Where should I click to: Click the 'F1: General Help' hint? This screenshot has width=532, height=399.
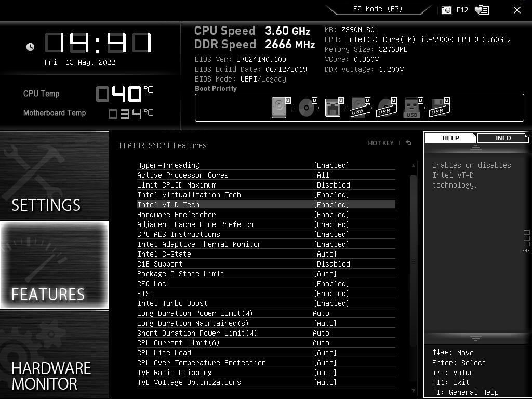pos(465,392)
